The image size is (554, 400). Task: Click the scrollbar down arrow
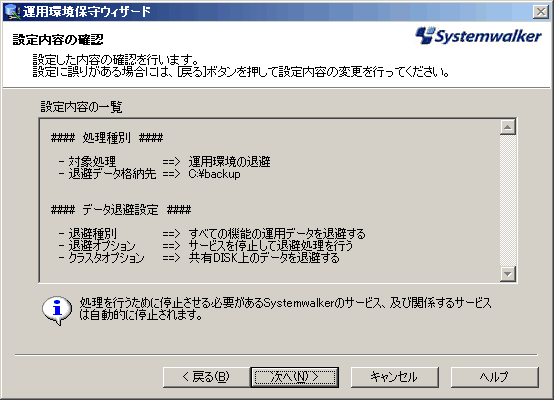click(x=508, y=273)
